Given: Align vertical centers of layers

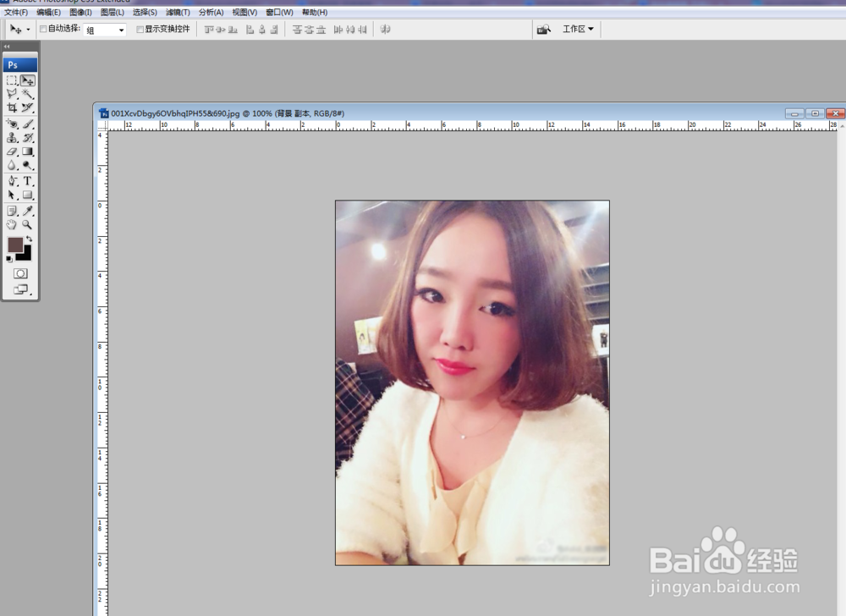Looking at the screenshot, I should point(221,30).
